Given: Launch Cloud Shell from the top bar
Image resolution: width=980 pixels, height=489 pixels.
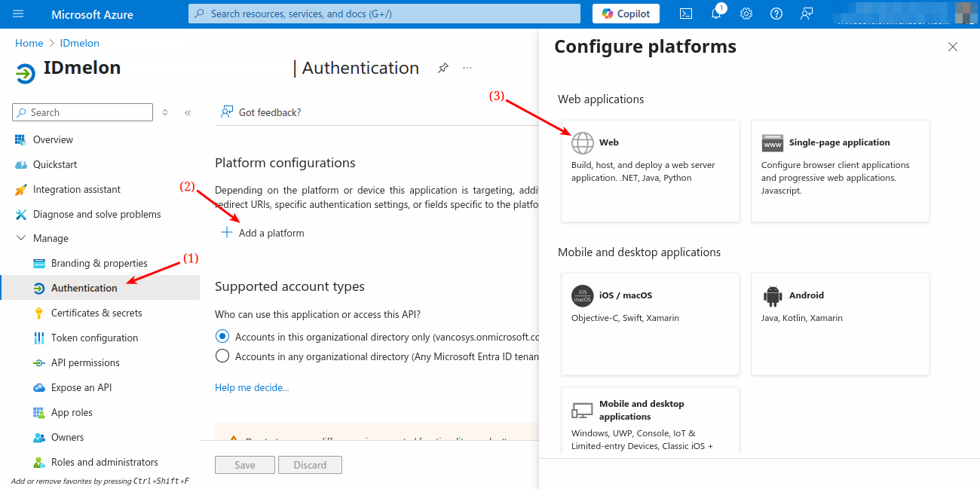Looking at the screenshot, I should pyautogui.click(x=686, y=14).
